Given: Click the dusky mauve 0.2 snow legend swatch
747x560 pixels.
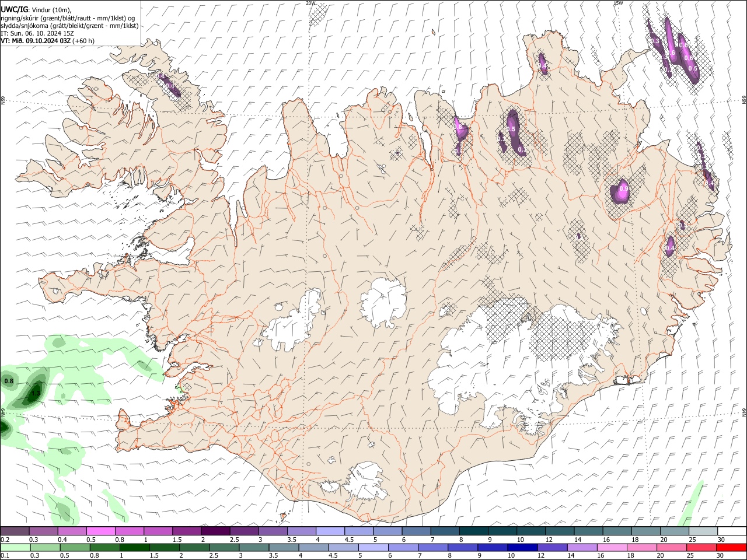Looking at the screenshot, I should coord(15,531).
